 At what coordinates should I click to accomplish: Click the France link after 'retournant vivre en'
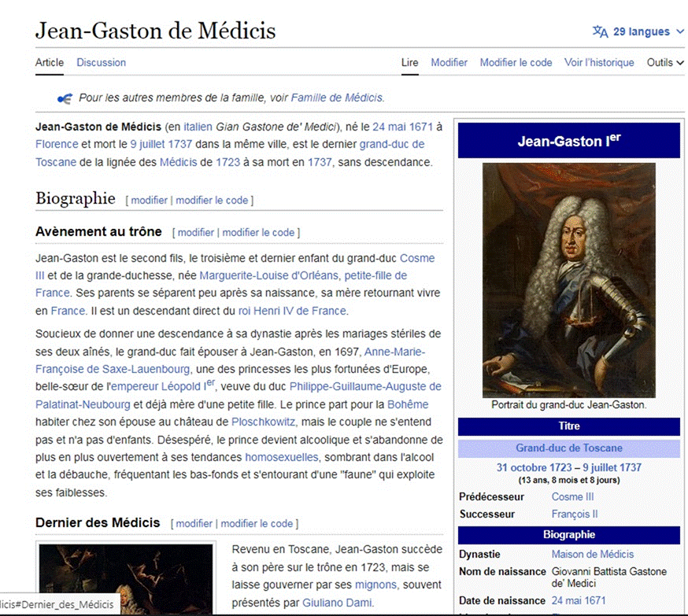68,311
